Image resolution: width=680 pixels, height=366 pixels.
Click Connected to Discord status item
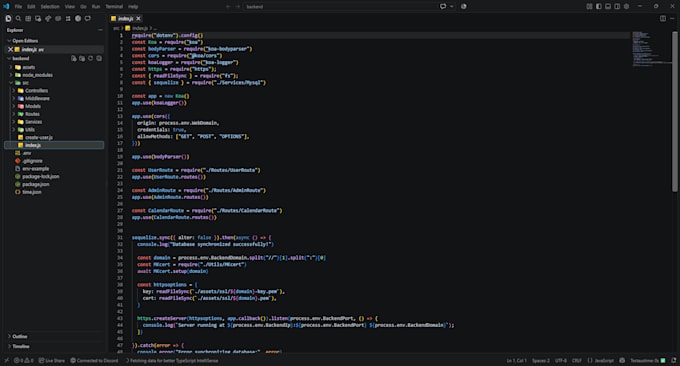(94, 360)
